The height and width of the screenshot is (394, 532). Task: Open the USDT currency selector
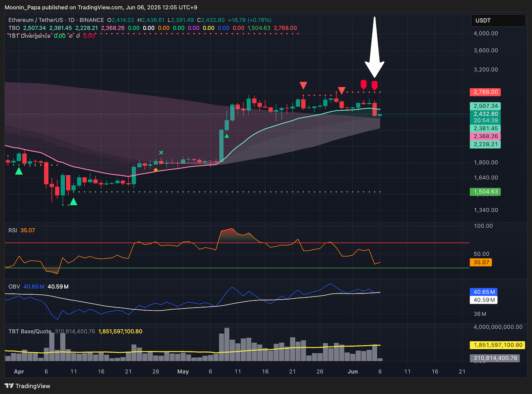[497, 20]
